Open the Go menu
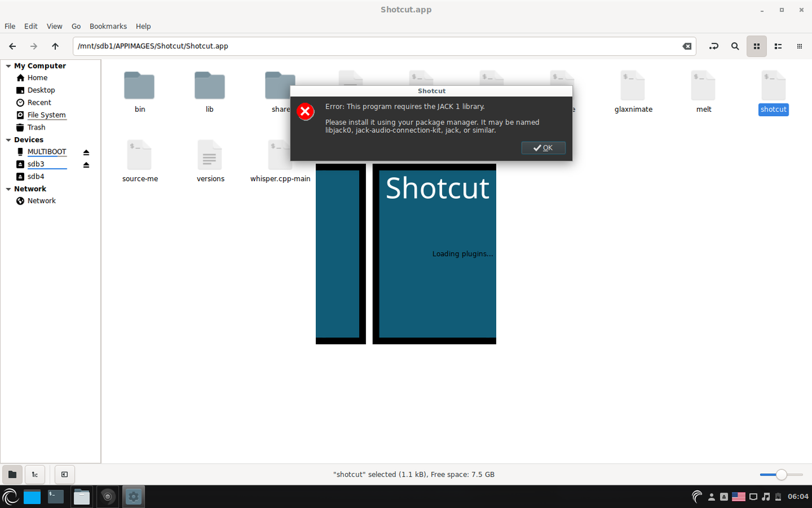 pyautogui.click(x=76, y=26)
